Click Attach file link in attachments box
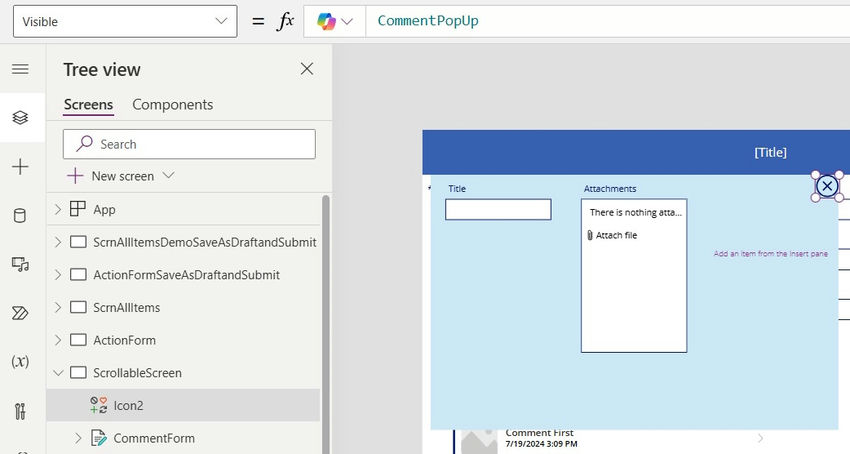The image size is (850, 454). [616, 235]
